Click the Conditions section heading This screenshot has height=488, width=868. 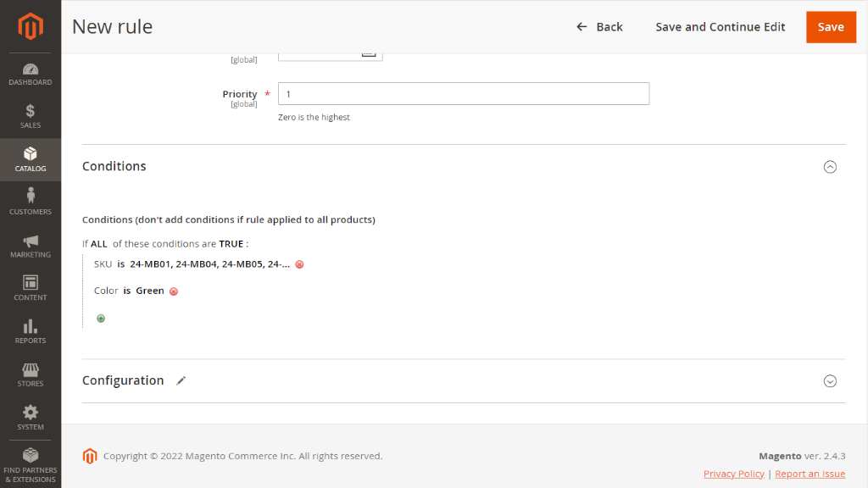coord(114,166)
